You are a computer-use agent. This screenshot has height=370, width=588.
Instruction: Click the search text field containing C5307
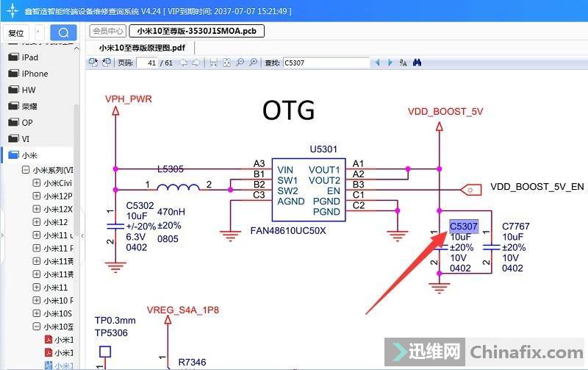pos(325,63)
